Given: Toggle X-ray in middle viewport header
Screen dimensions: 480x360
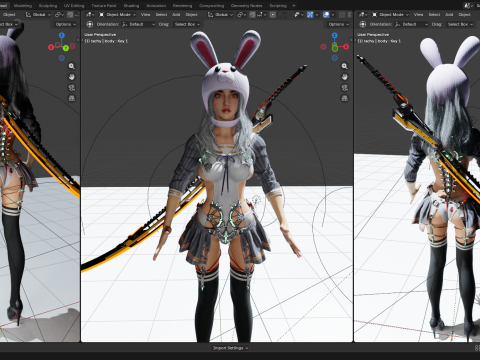Looking at the screenshot, I should coord(342,15).
